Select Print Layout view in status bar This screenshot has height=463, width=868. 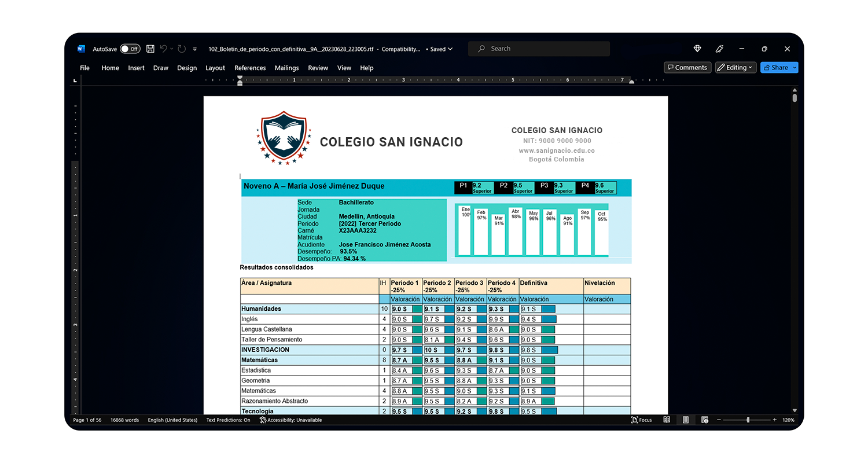[686, 420]
